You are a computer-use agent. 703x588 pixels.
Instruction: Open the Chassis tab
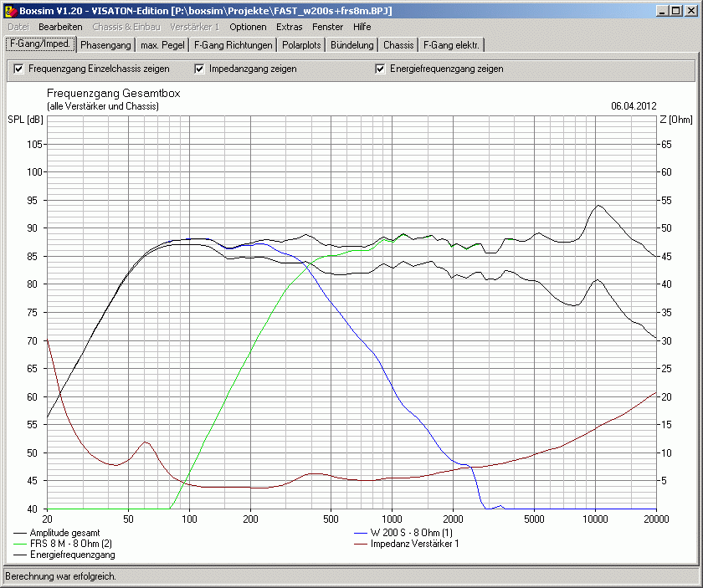pyautogui.click(x=398, y=45)
